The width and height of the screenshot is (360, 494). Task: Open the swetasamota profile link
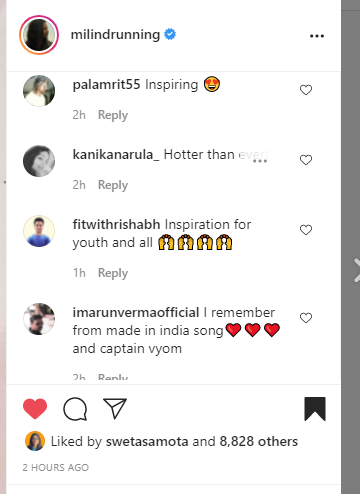pos(147,441)
